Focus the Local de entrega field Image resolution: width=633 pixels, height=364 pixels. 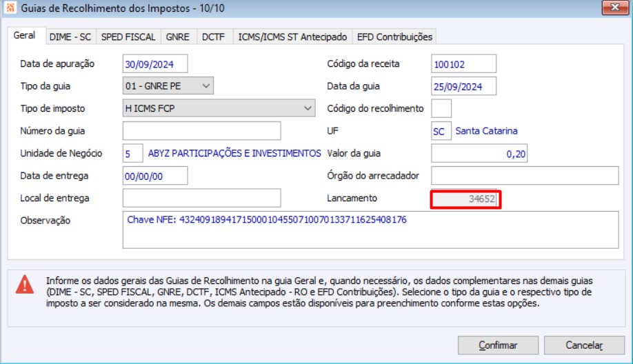tap(202, 198)
